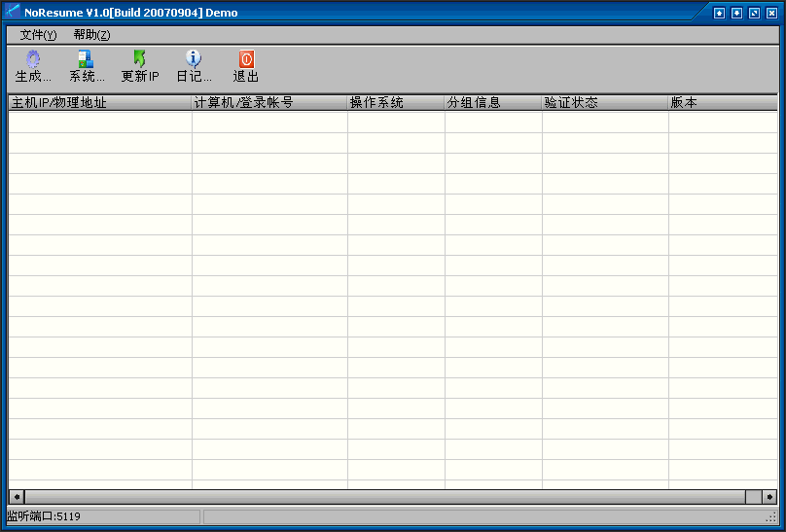The image size is (786, 532).
Task: Sort by 计算机/登录帐号 column header
Action: 269,102
